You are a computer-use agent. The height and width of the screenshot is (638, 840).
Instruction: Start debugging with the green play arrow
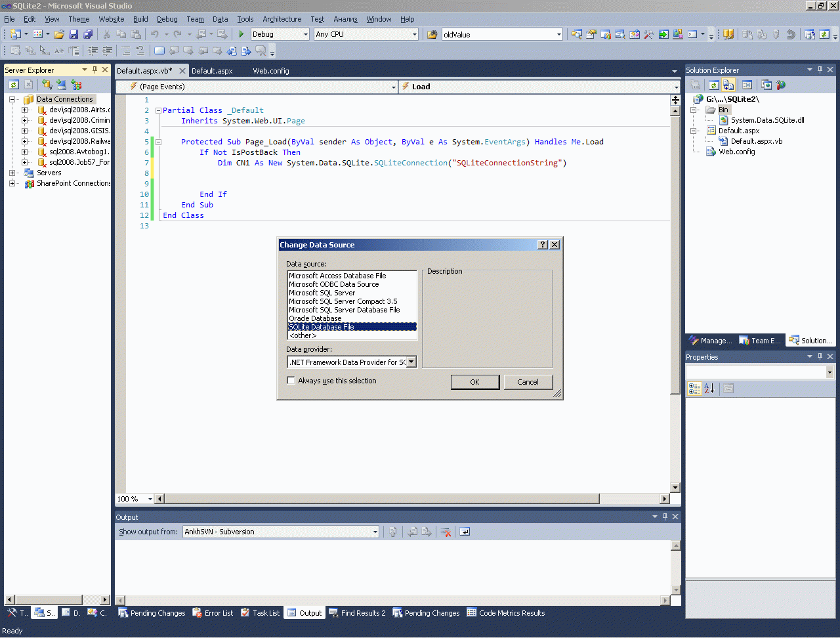pyautogui.click(x=241, y=34)
